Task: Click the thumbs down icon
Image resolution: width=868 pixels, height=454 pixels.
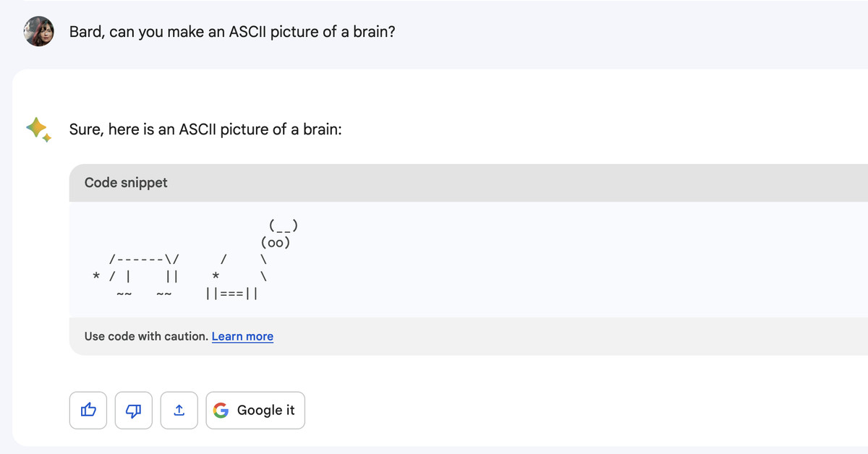Action: [x=134, y=411]
